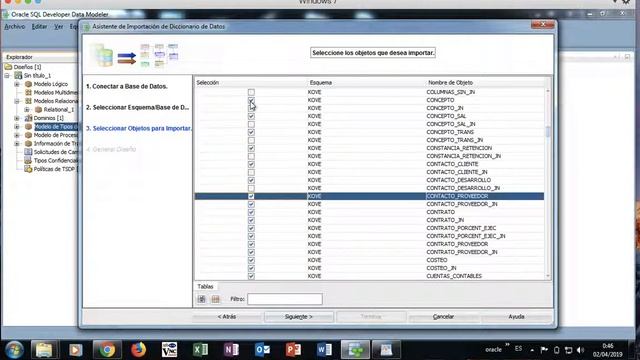This screenshot has width=640, height=360.
Task: Go to step 1 Conectar a Base de Datos
Action: pos(127,87)
